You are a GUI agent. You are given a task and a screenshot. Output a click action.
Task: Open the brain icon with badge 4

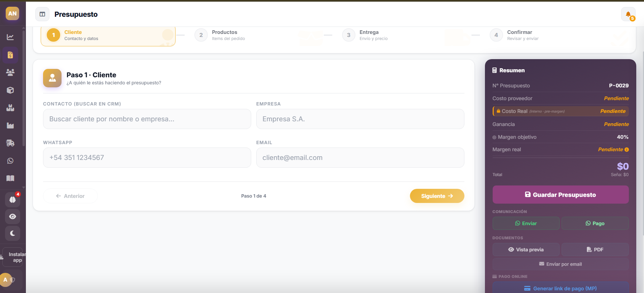click(x=12, y=200)
